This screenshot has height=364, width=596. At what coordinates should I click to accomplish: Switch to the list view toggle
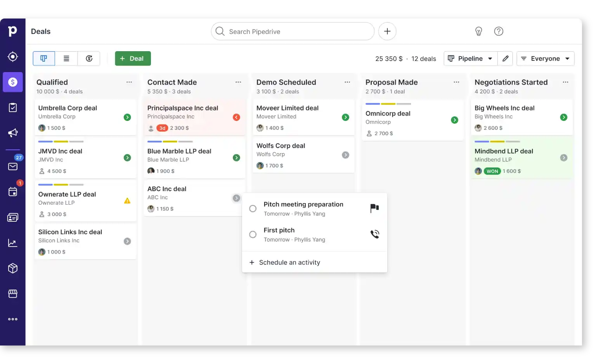(x=66, y=58)
